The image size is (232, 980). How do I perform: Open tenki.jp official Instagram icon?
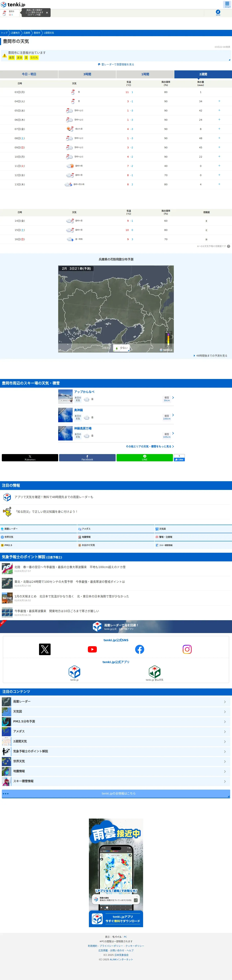187,649
